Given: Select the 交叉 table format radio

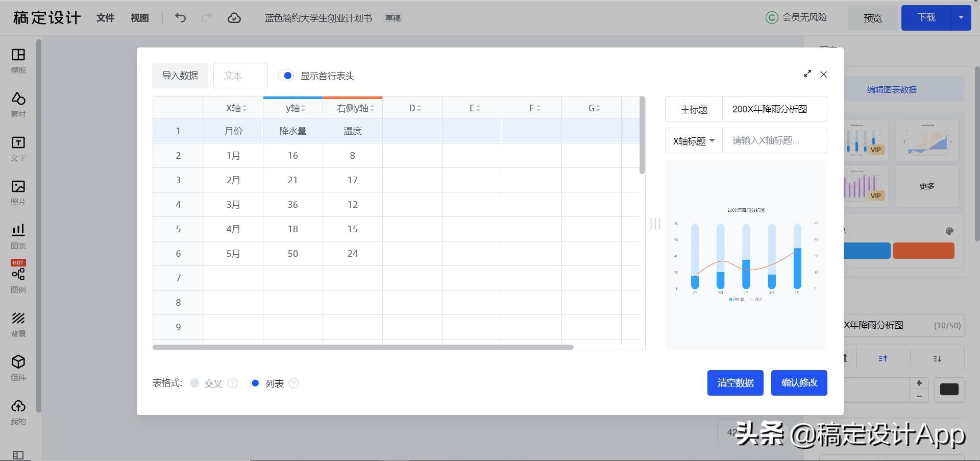Looking at the screenshot, I should click(194, 383).
